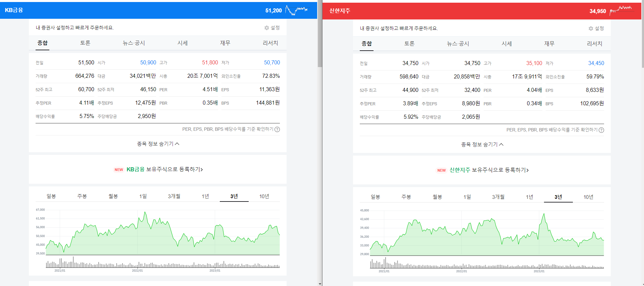Click scroll-down arrow of left window scrollbar
This screenshot has height=286, width=644.
point(320,284)
